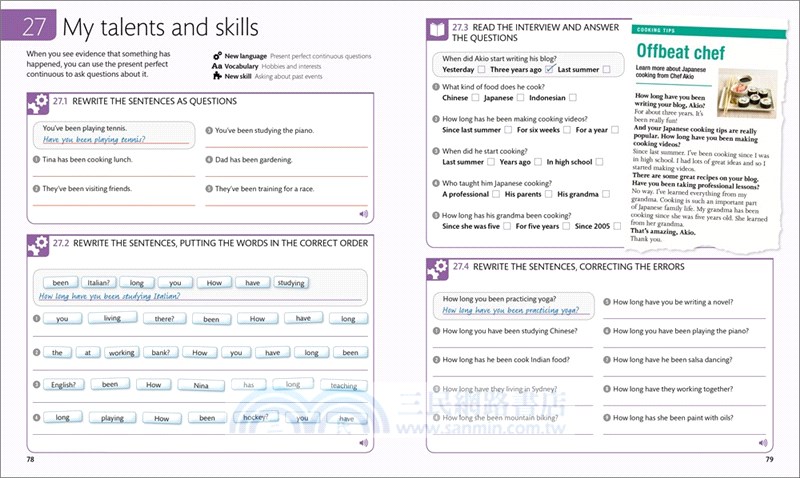
Task: Select the 'English?' word tile
Action: (x=63, y=385)
